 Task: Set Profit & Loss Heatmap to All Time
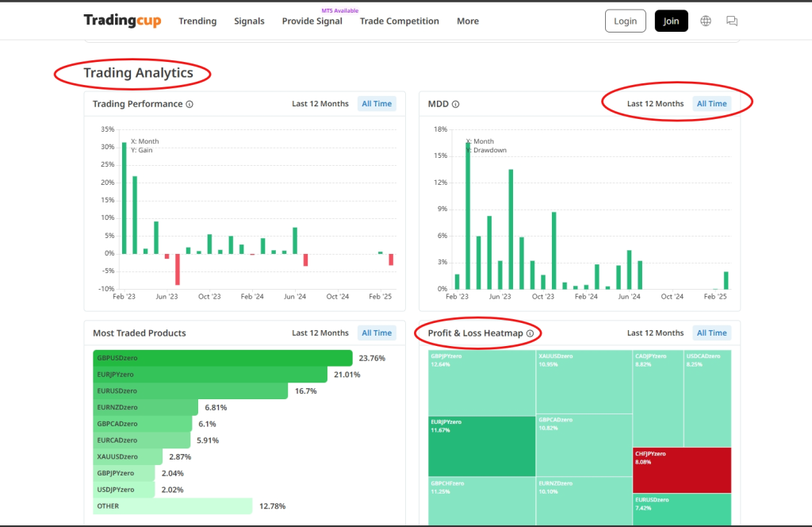click(x=711, y=333)
